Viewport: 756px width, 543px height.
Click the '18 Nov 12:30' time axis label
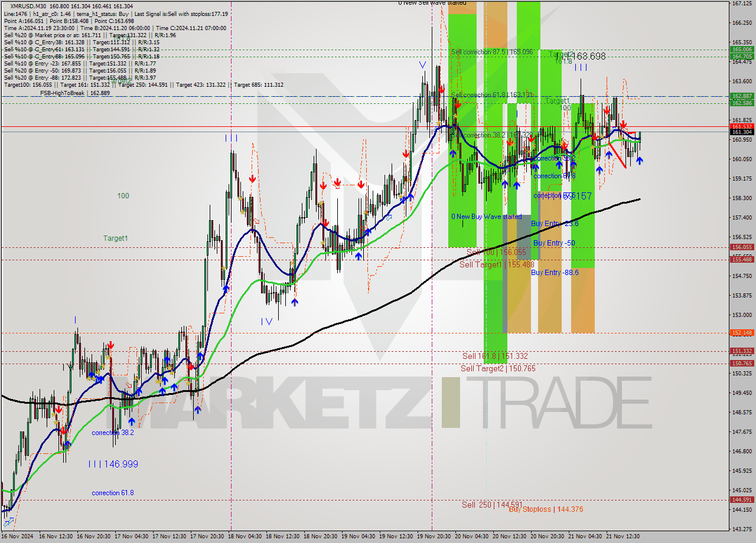(282, 537)
